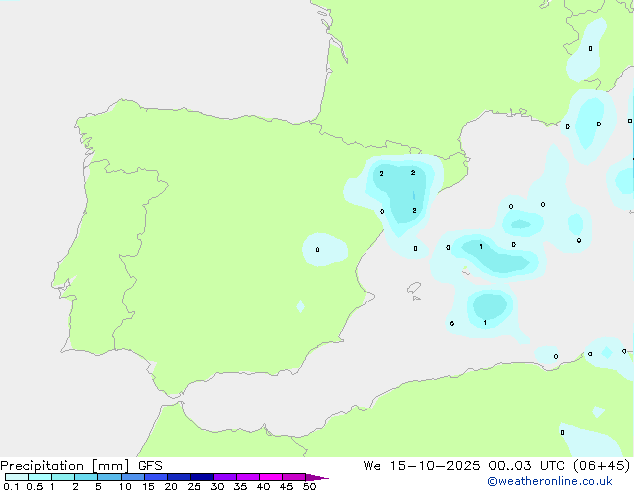Open the weatheronline.co.uk copyright link
634x490 pixels.
(550, 481)
